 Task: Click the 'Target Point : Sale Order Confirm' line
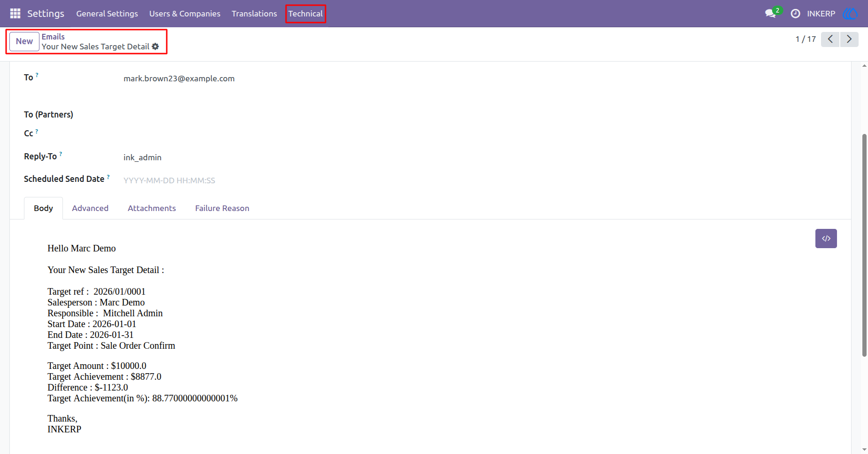(x=111, y=345)
